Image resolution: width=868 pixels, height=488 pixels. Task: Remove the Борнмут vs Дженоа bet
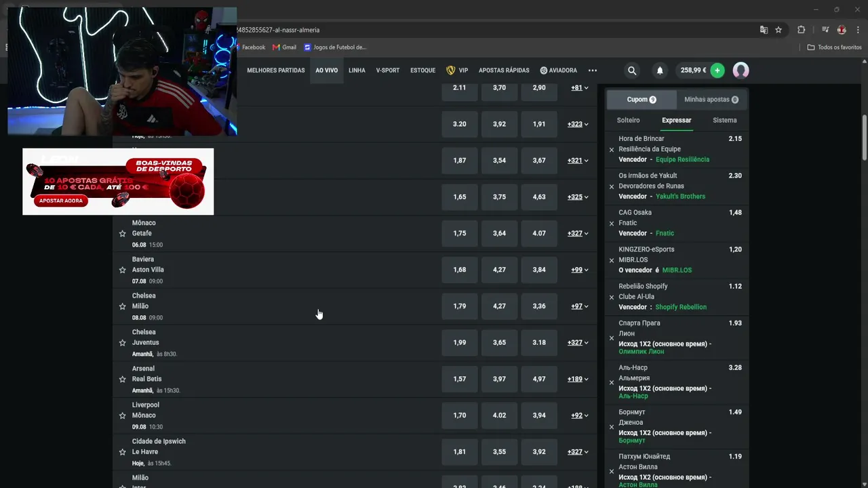tap(612, 427)
